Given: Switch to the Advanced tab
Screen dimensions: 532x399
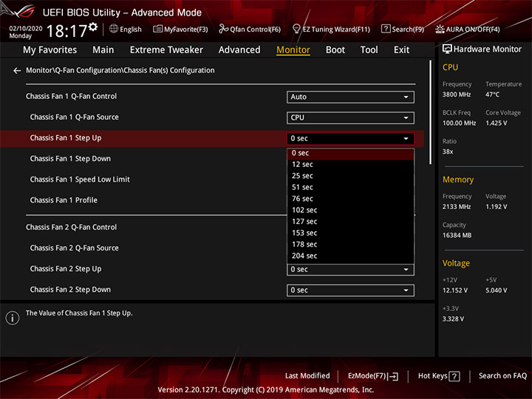Looking at the screenshot, I should 239,50.
